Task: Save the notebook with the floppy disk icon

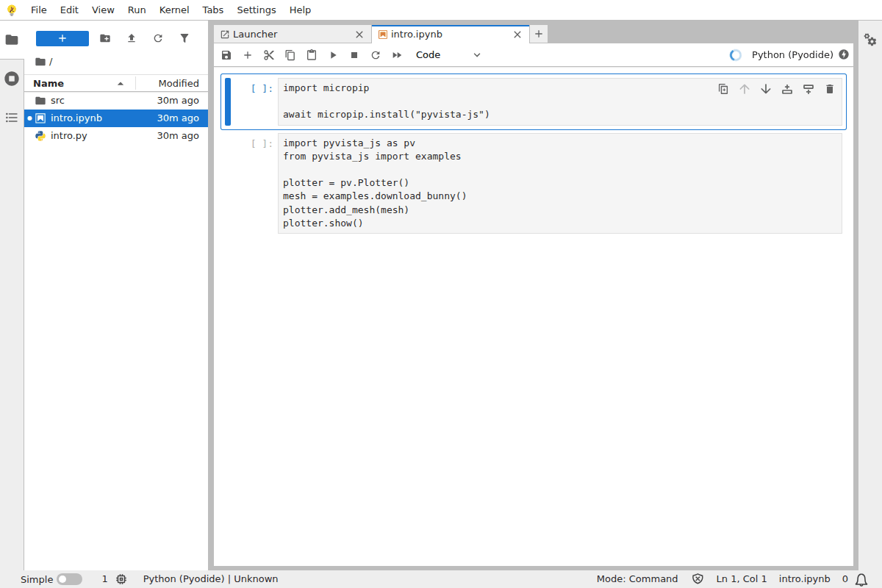Action: [x=226, y=55]
